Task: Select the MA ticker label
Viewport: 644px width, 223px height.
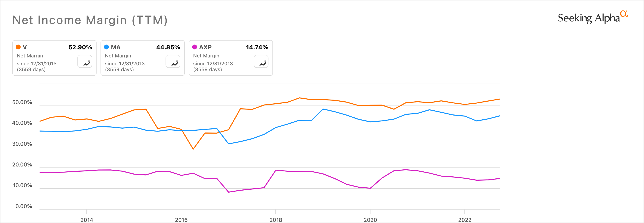Action: click(116, 47)
